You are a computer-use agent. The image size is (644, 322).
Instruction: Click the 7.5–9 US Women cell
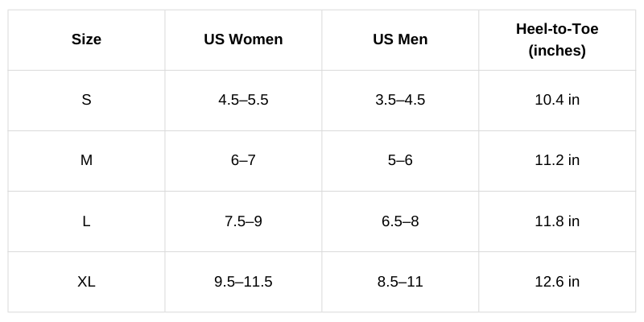[x=243, y=221]
